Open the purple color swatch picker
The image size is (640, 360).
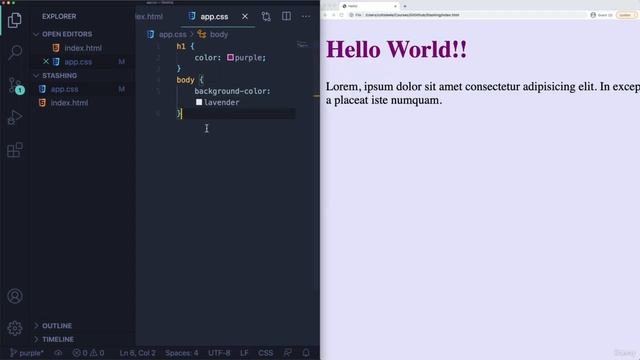point(230,58)
